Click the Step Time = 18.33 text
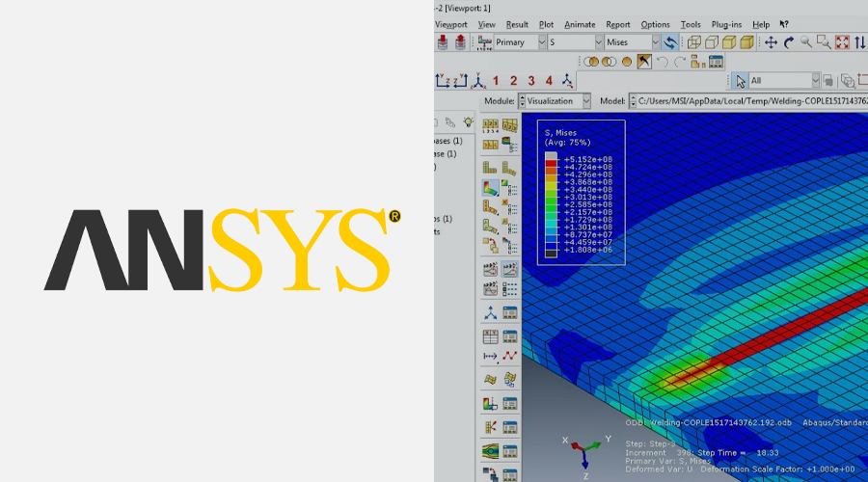Viewport: 868px width, 482px height. pos(738,453)
